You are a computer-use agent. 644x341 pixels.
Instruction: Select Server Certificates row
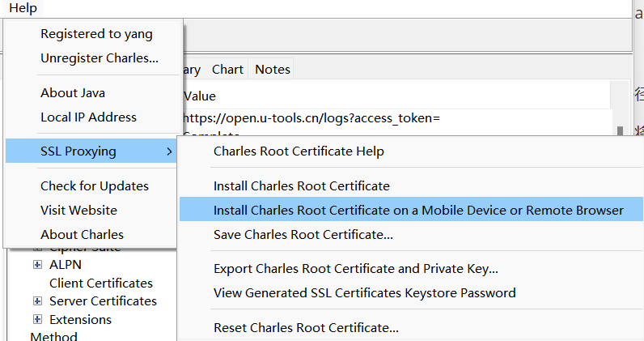pyautogui.click(x=103, y=301)
